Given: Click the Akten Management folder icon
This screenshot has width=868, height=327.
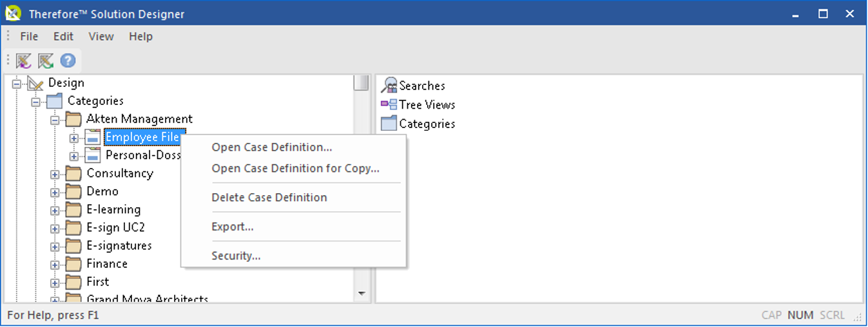Looking at the screenshot, I should [x=73, y=119].
